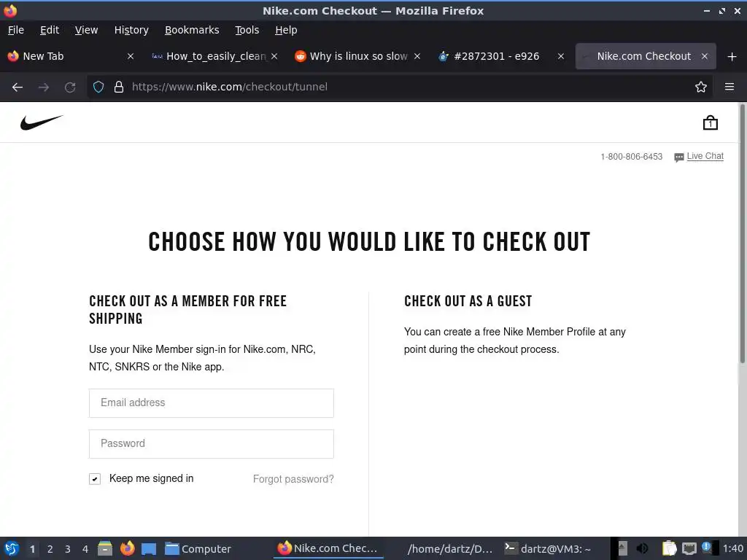Close the Nike.com Checkout tab
Screen dimensions: 747x560
point(705,56)
